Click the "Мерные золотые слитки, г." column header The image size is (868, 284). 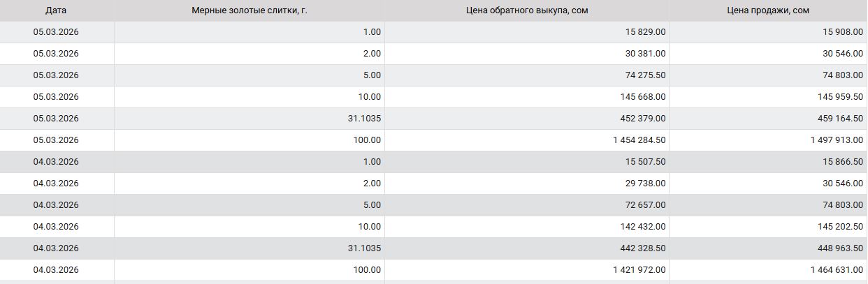coord(249,10)
